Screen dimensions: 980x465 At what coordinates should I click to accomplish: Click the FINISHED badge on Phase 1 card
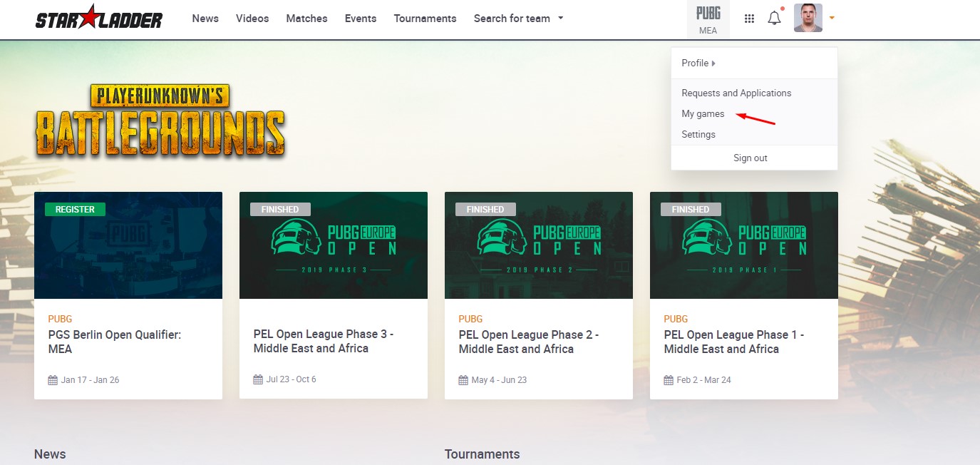point(691,209)
